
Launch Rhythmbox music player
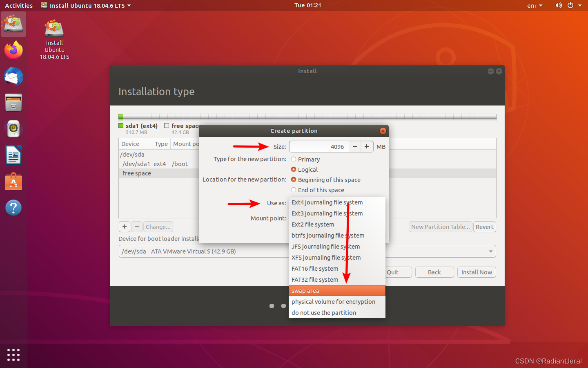[x=13, y=129]
